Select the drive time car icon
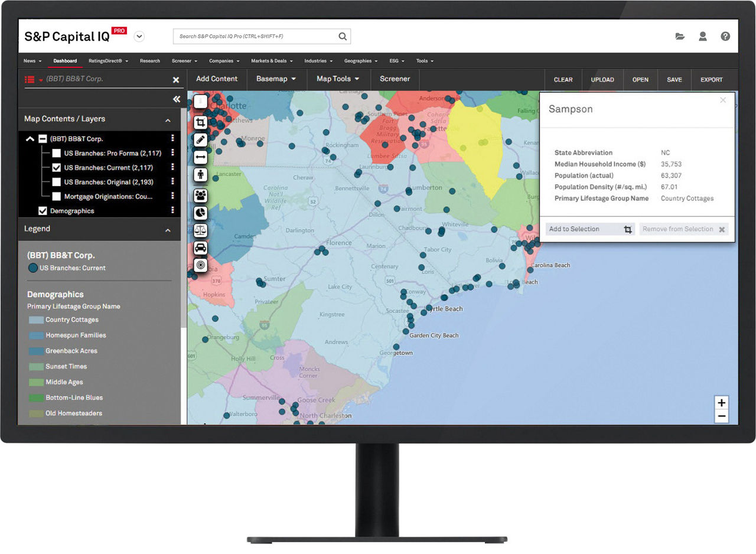 200,247
